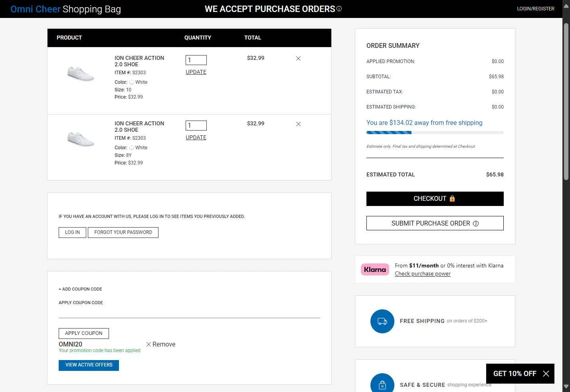Click the Klarna logo badge
This screenshot has width=570, height=392.
pyautogui.click(x=375, y=269)
